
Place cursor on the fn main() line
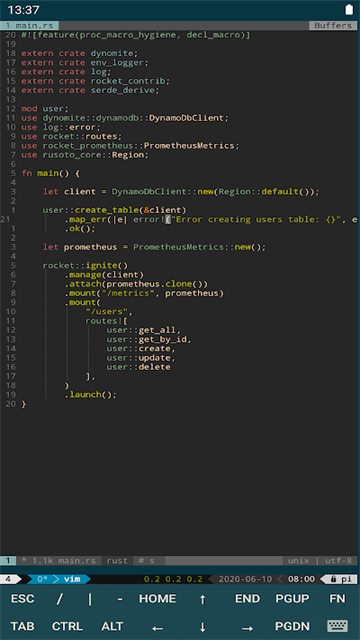click(51, 173)
